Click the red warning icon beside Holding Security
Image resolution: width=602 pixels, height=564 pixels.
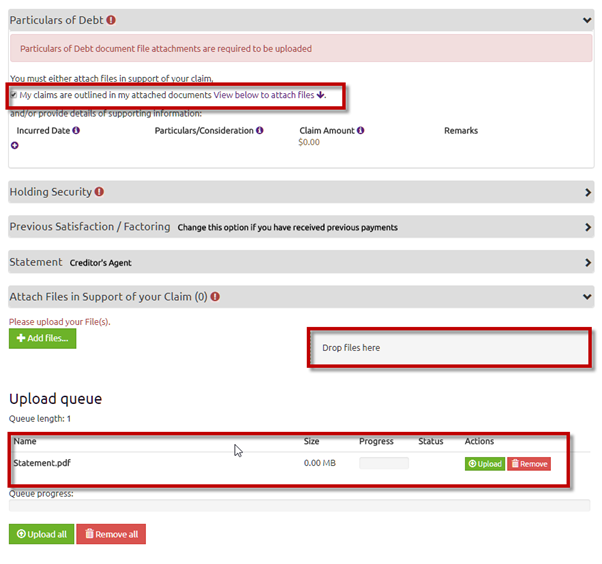tap(100, 192)
